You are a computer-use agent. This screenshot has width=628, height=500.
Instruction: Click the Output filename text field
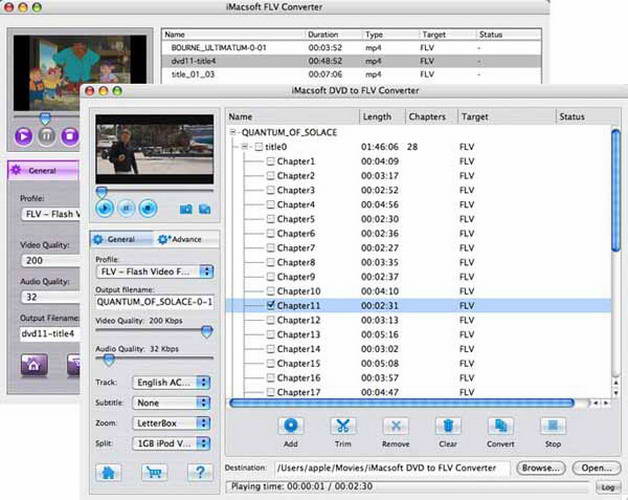click(153, 301)
